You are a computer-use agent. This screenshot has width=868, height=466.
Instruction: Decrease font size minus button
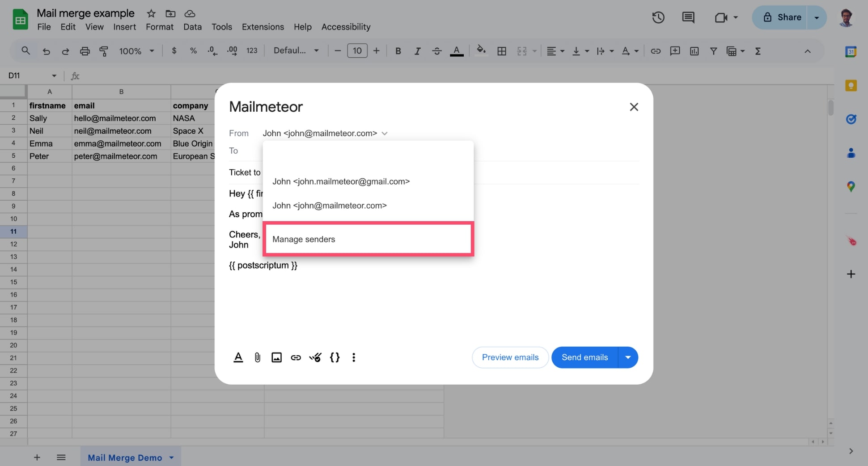pyautogui.click(x=338, y=51)
